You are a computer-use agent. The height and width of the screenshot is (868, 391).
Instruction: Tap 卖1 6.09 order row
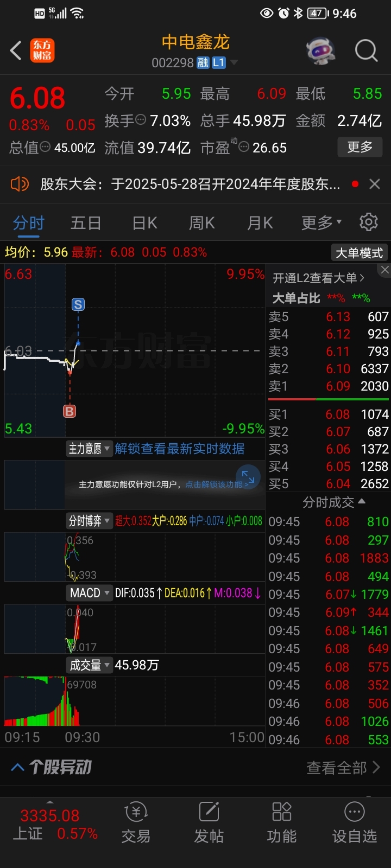tap(329, 386)
